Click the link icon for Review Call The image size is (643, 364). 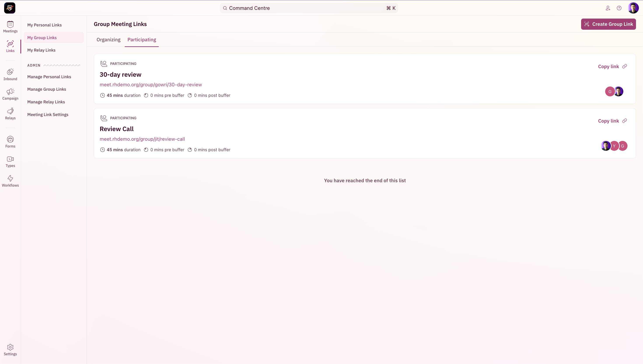pyautogui.click(x=625, y=121)
